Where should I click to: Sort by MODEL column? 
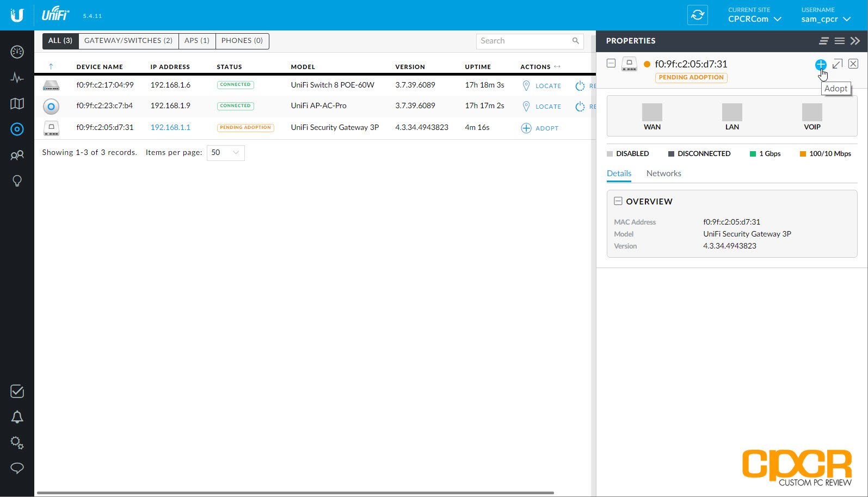tap(303, 67)
